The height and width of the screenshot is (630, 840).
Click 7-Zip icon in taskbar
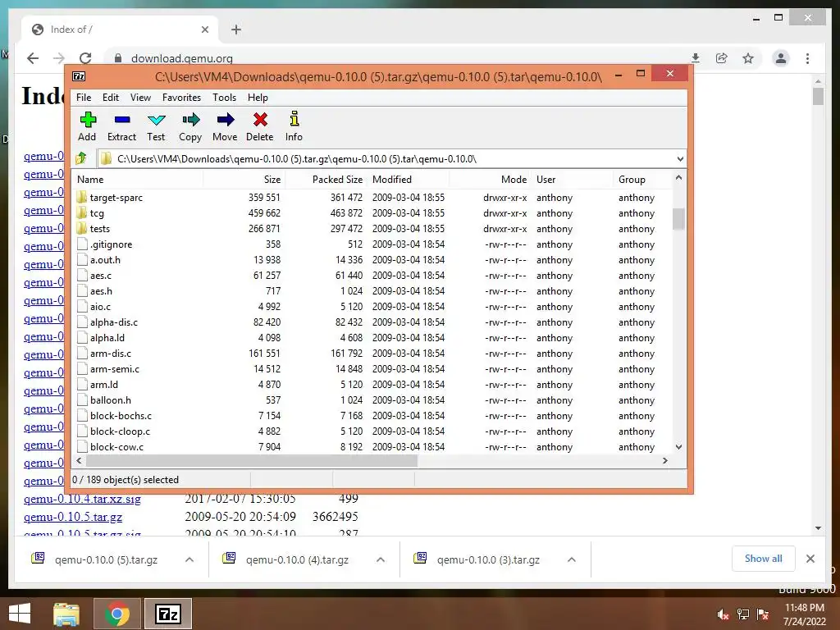[x=167, y=614]
